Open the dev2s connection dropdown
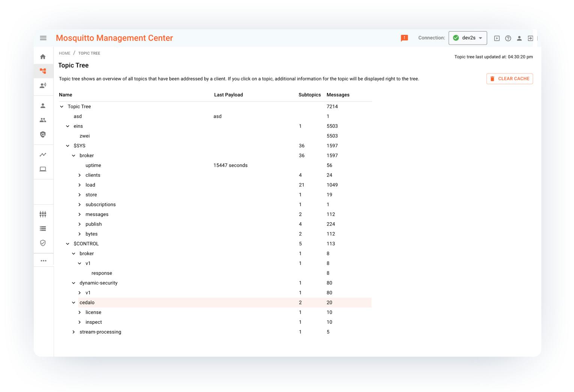574x392 pixels. [468, 38]
